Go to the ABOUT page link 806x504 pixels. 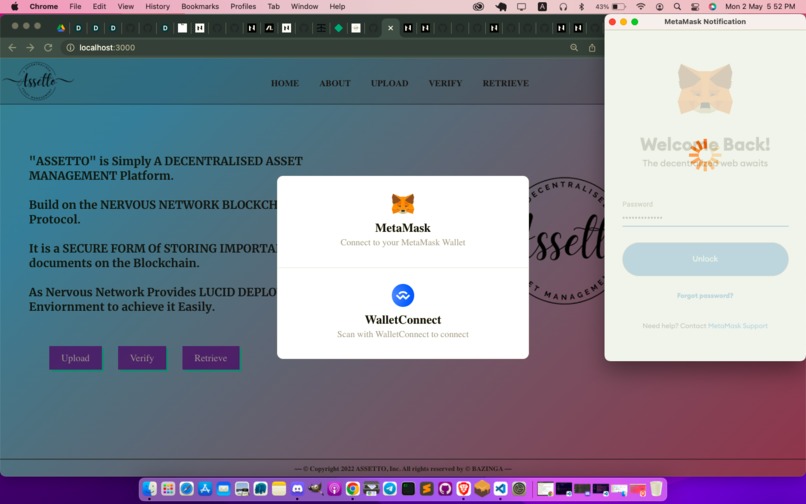click(x=335, y=83)
